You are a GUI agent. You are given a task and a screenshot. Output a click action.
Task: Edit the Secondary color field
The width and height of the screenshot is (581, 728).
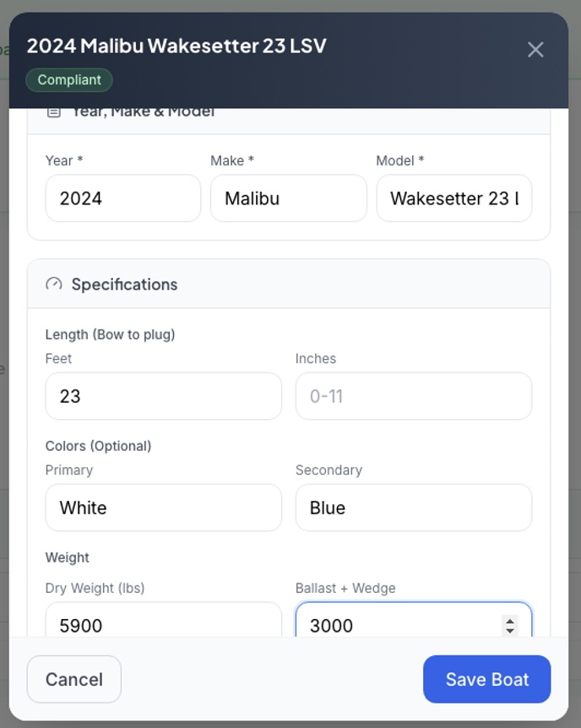coord(413,508)
